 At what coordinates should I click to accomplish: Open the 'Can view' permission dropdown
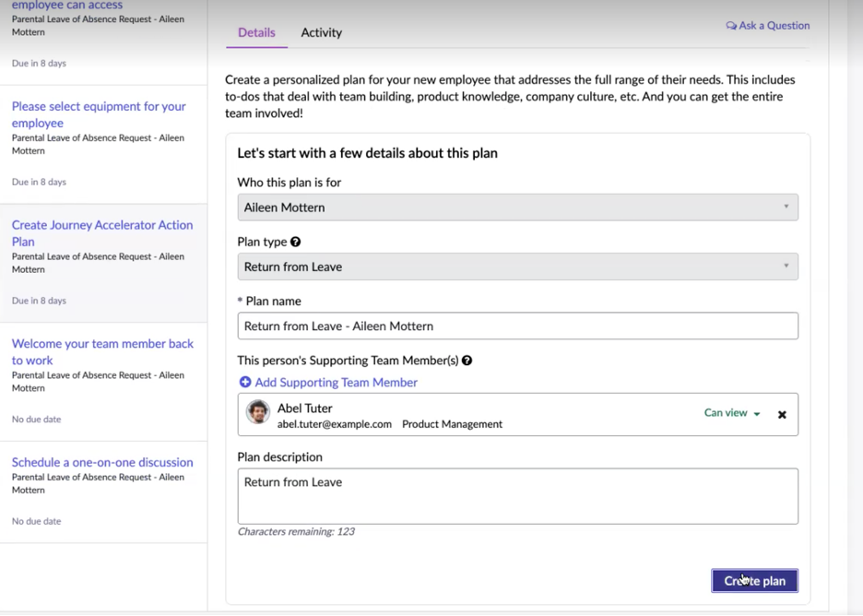(x=732, y=413)
